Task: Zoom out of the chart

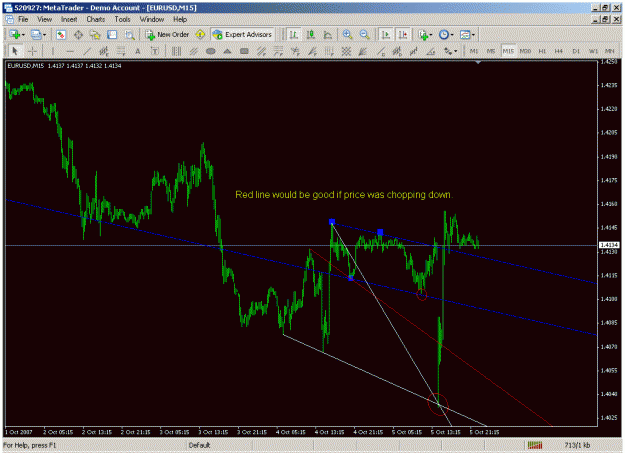Action: (x=364, y=35)
